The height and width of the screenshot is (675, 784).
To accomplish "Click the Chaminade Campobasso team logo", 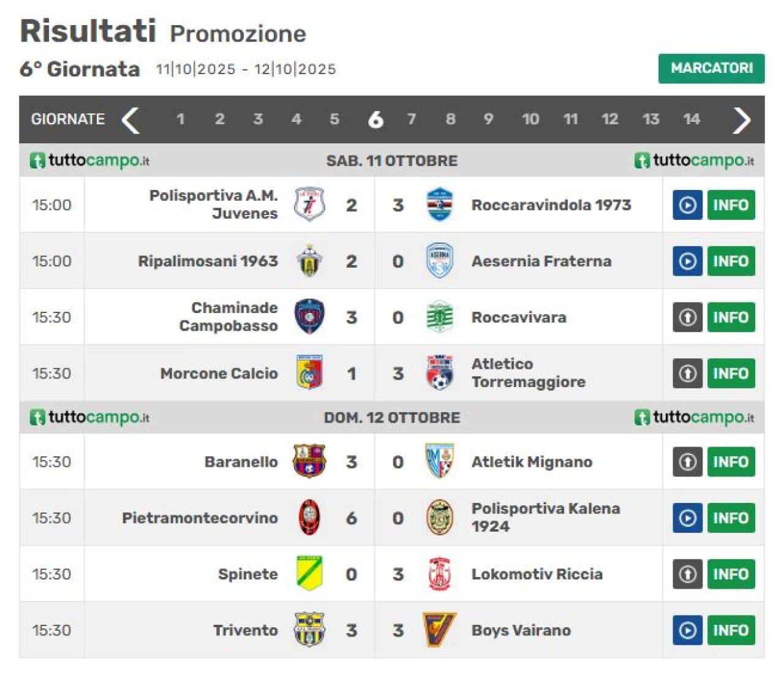I will 309,317.
